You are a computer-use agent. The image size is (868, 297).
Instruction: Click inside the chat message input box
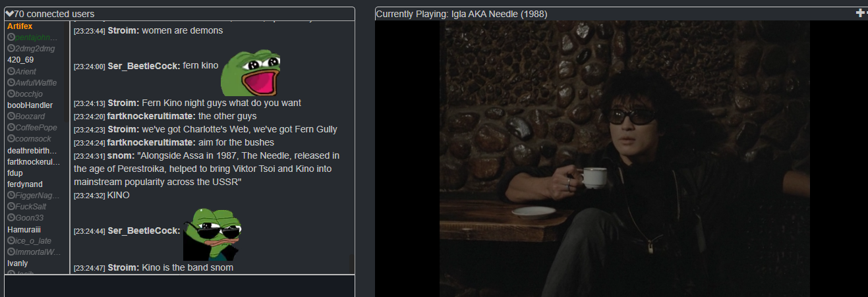pos(179,286)
